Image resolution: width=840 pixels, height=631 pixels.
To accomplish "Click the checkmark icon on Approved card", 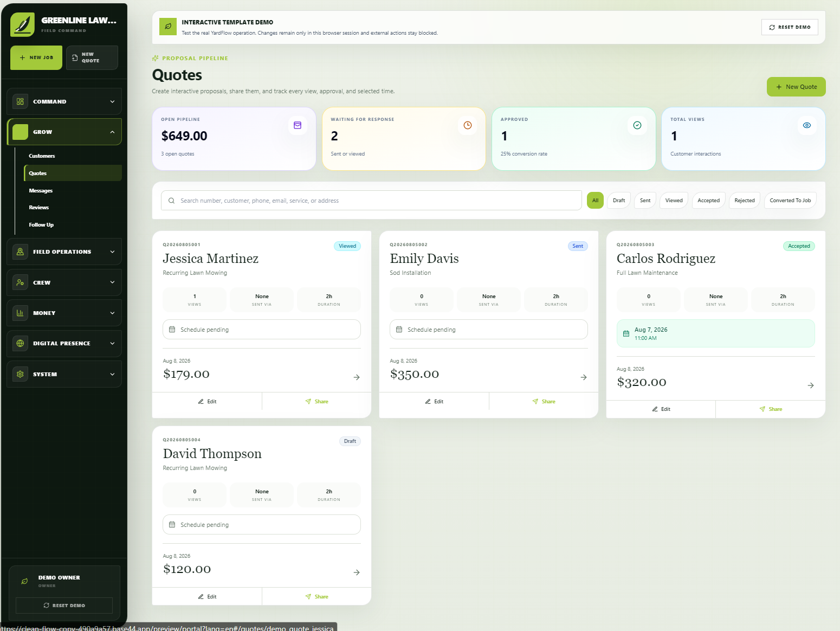I will coord(637,125).
